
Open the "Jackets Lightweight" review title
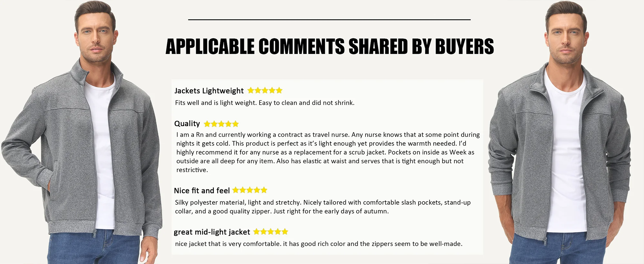(209, 91)
